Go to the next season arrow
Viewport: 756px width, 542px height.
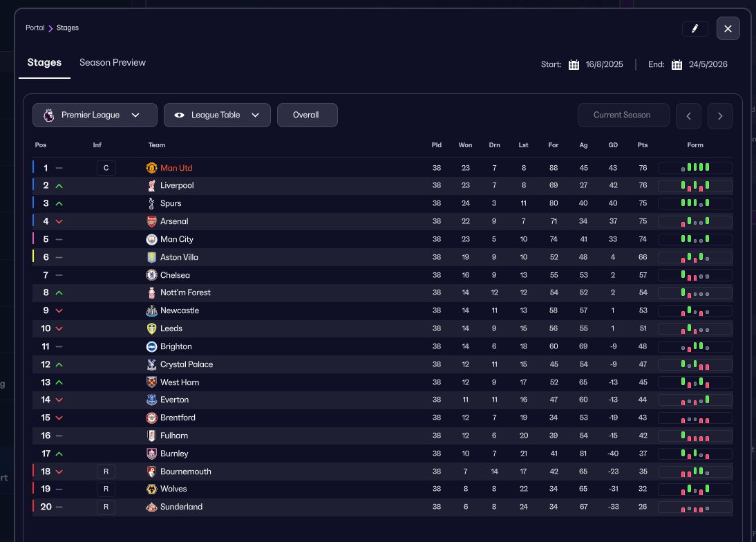(x=720, y=115)
